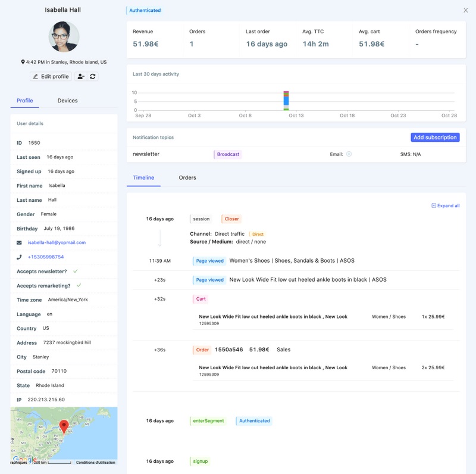The image size is (476, 474).
Task: Click the refresh profile icon button
Action: click(x=93, y=77)
